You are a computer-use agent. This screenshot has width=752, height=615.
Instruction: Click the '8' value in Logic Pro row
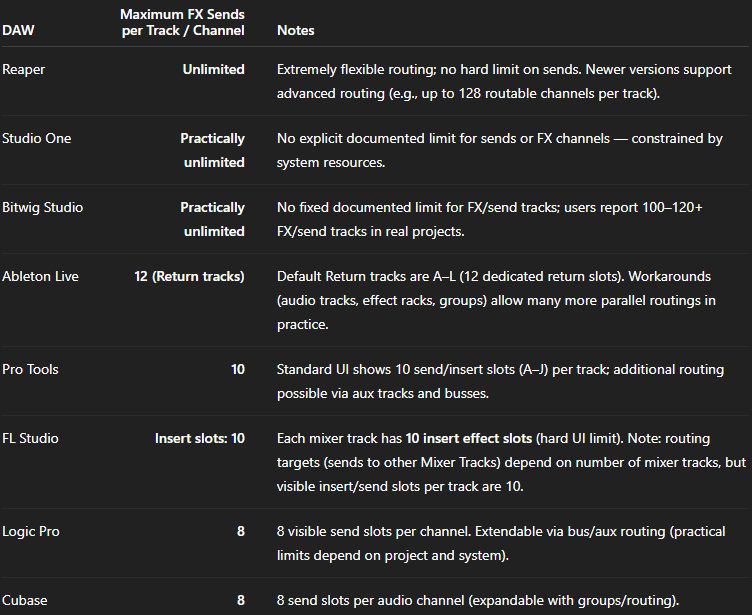[x=241, y=532]
